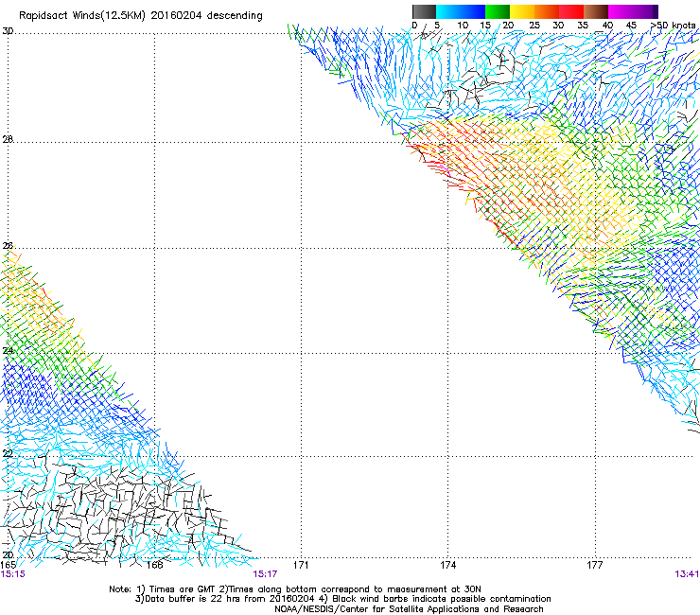Click the gray 0–5 knots legend segment

click(x=424, y=11)
